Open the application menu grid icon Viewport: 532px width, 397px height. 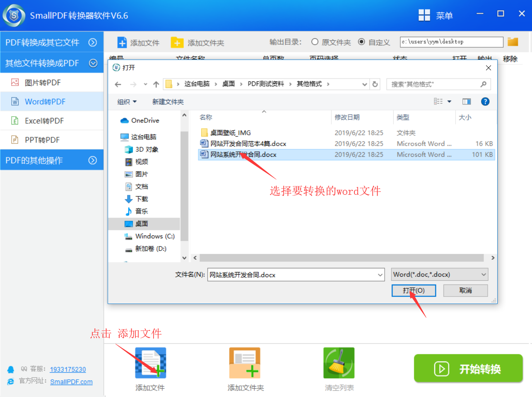[x=424, y=15]
